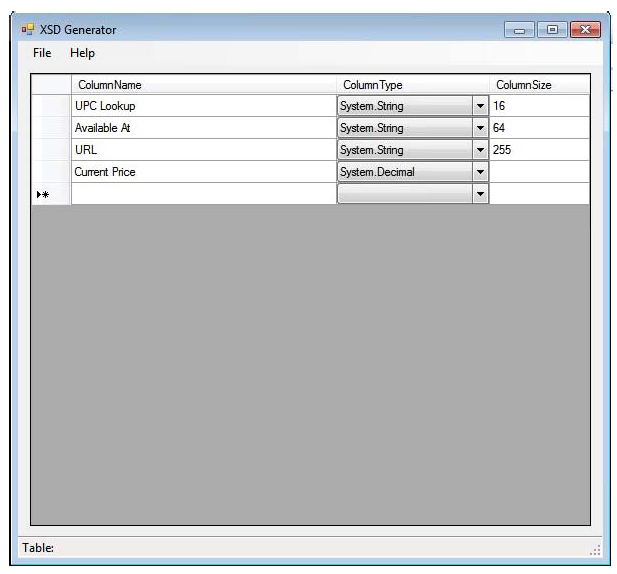
Task: Open dropdown arrow for Available At type
Action: [x=480, y=128]
